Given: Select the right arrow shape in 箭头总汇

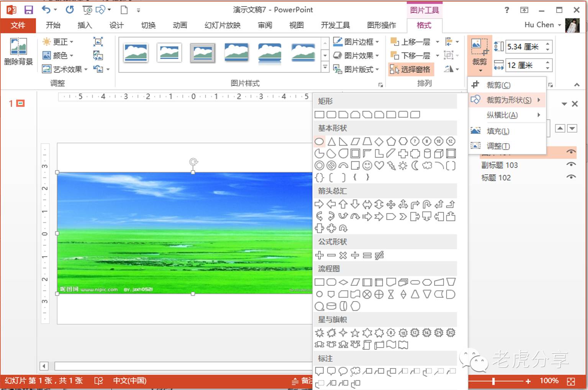Looking at the screenshot, I should 319,204.
